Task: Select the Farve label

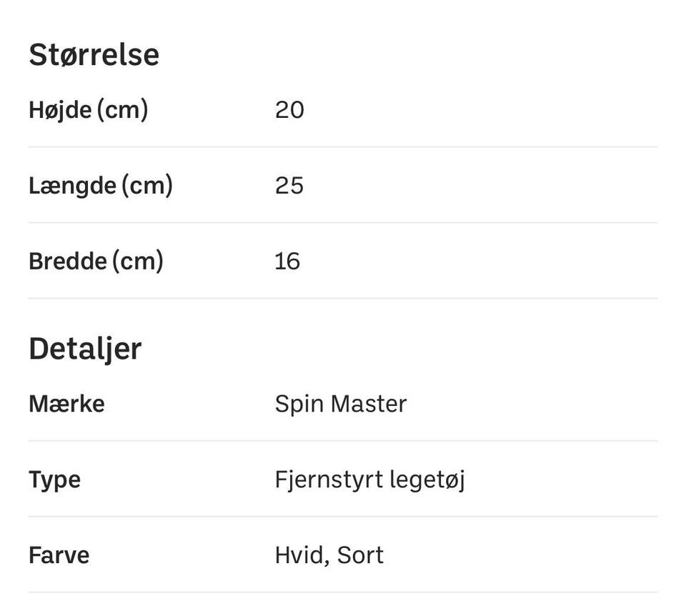Action: (x=59, y=555)
